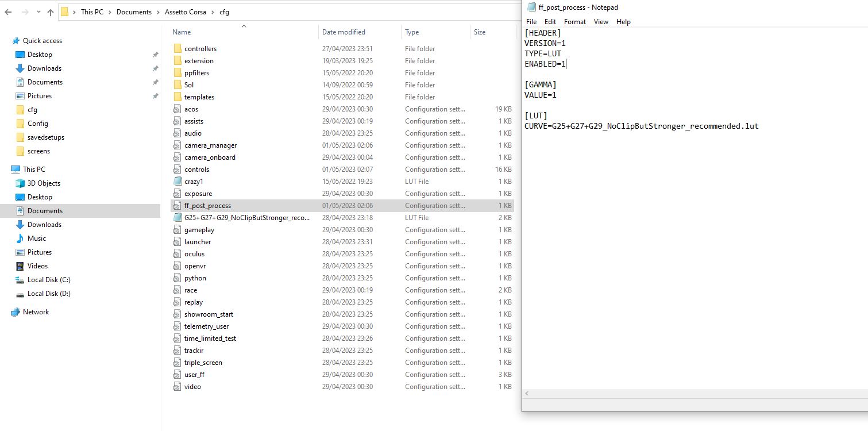This screenshot has width=868, height=431.
Task: Open Notepad Format menu
Action: point(575,22)
